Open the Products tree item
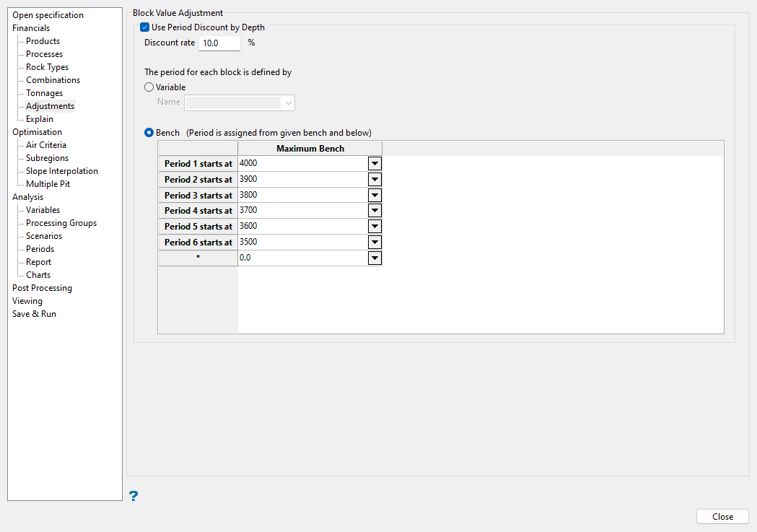This screenshot has width=757, height=532. click(x=43, y=41)
